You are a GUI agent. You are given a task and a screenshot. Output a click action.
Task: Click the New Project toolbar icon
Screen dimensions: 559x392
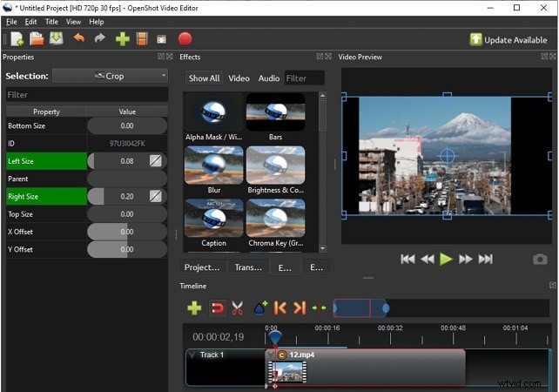(x=17, y=39)
